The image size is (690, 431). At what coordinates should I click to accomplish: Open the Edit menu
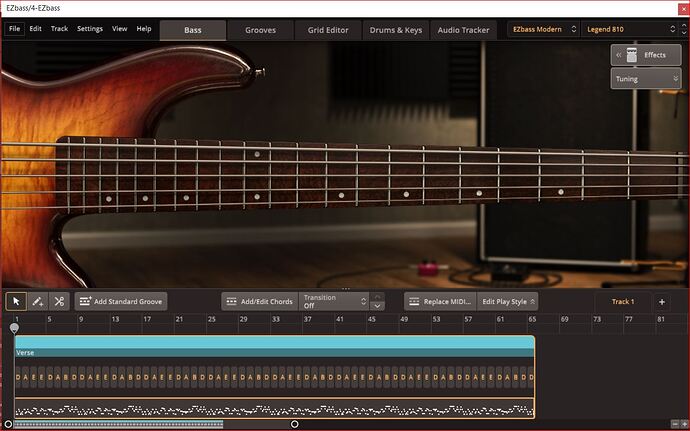point(35,29)
